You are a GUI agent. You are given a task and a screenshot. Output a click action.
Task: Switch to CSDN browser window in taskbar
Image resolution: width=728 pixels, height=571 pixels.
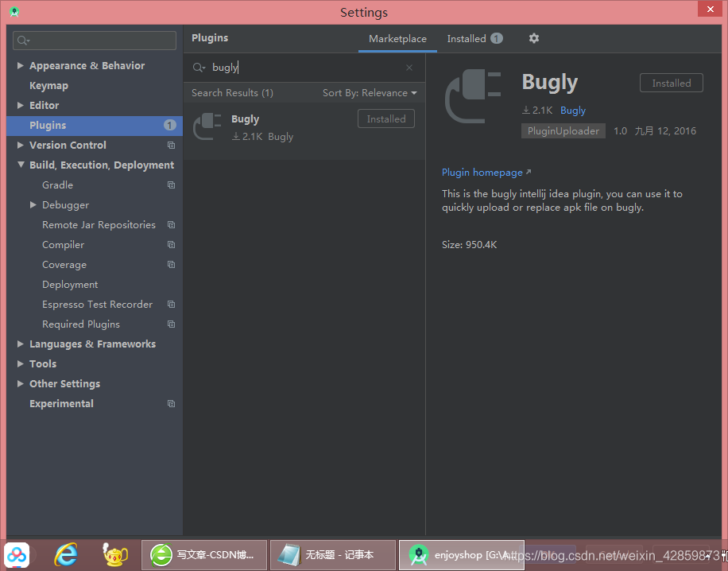click(x=204, y=555)
